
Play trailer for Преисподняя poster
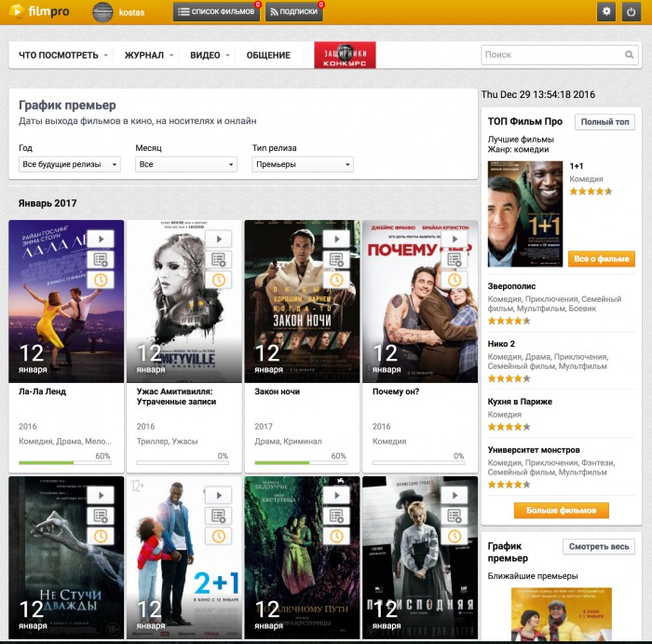(455, 495)
